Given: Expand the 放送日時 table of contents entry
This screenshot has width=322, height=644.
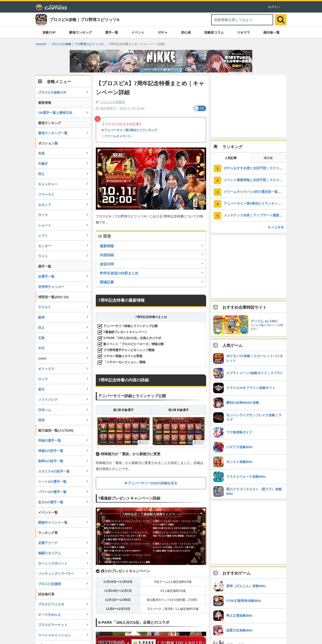Looking at the screenshot, I should click(151, 264).
